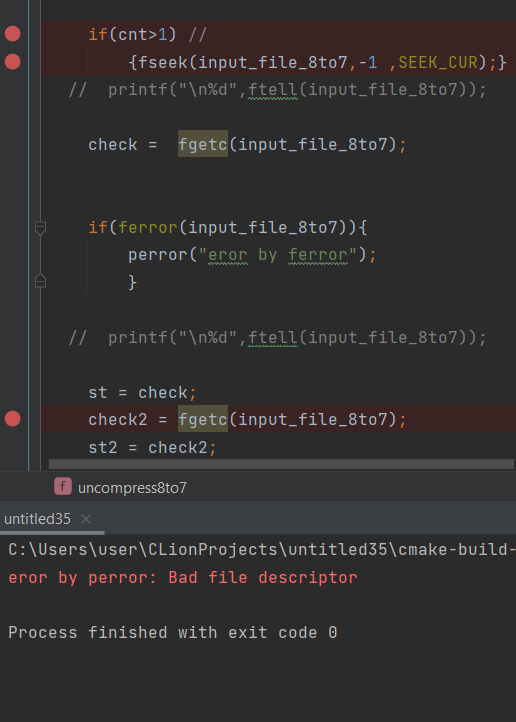Click 'Process finished with exit code 0'
The height and width of the screenshot is (722, 516).
(x=173, y=632)
